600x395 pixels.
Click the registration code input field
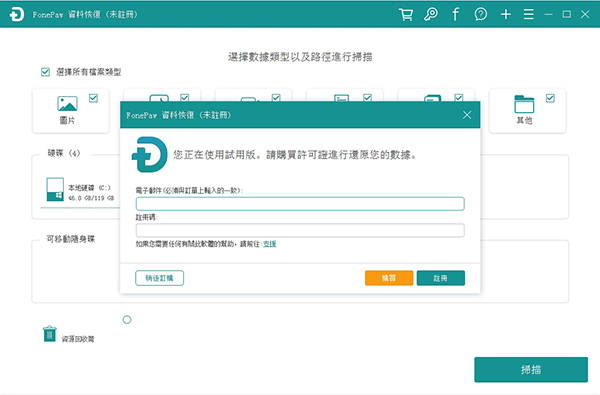[x=300, y=230]
